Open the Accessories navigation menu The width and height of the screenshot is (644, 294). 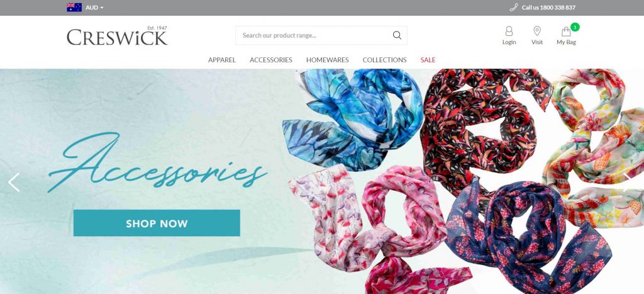(x=271, y=60)
